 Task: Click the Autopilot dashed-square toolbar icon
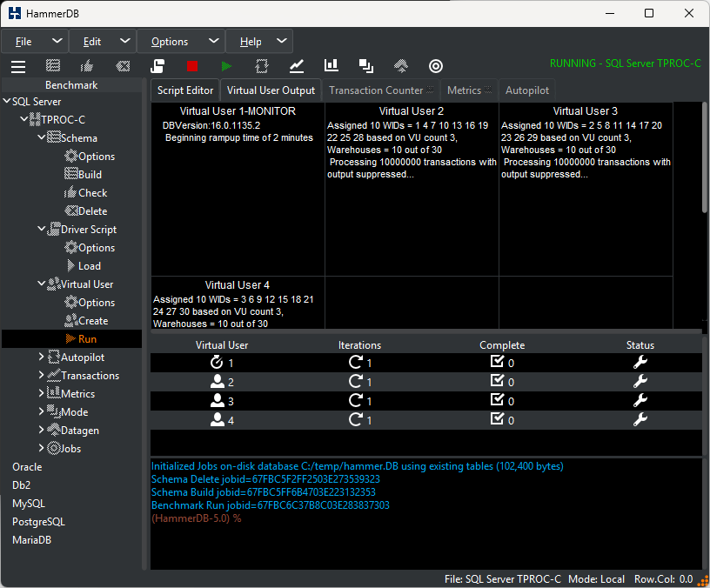(262, 66)
